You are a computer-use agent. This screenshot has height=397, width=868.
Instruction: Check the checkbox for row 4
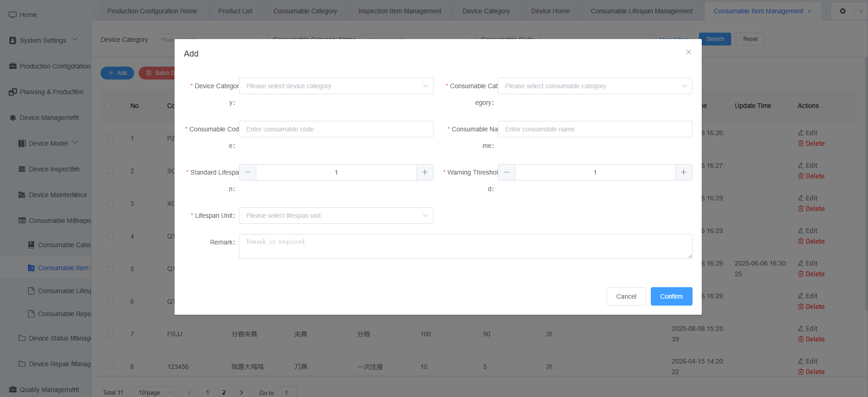point(110,236)
